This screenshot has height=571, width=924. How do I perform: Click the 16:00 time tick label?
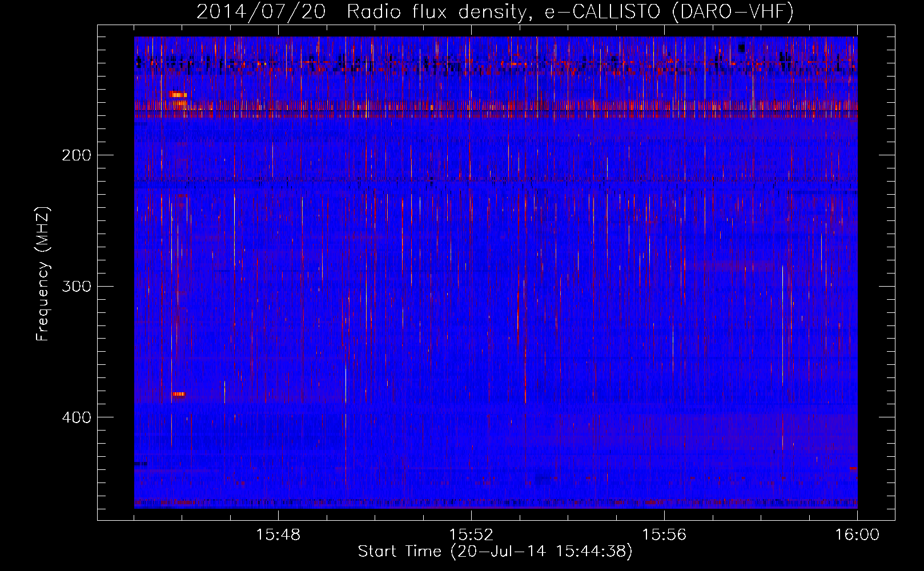(x=857, y=535)
